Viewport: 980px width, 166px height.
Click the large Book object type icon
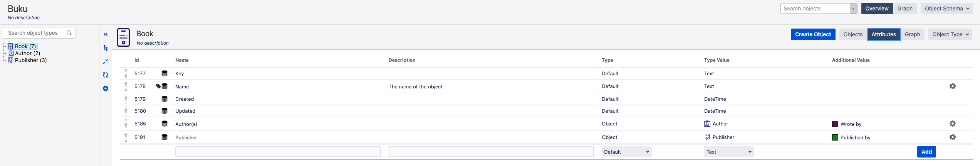point(123,37)
